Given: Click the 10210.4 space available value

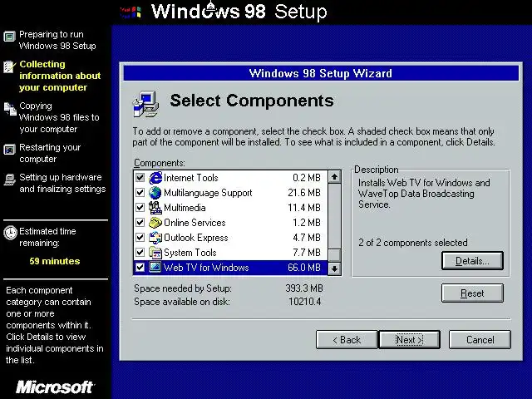Looking at the screenshot, I should [305, 302].
